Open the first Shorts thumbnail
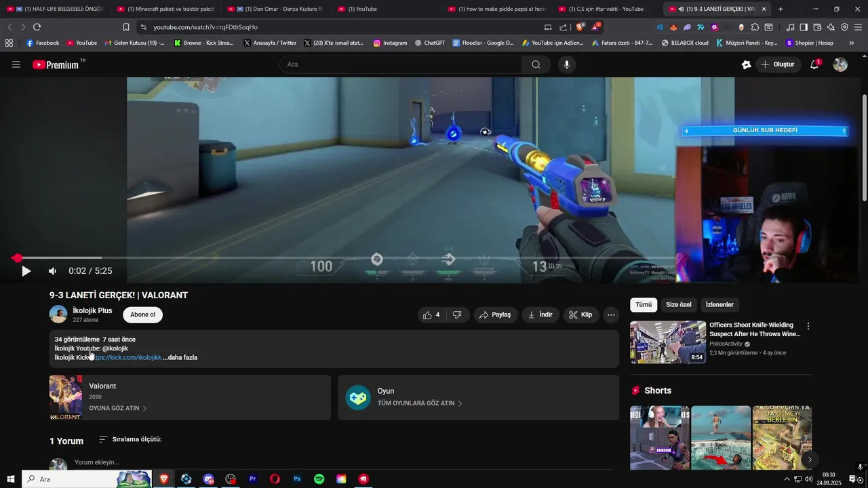This screenshot has width=868, height=488. 660,438
